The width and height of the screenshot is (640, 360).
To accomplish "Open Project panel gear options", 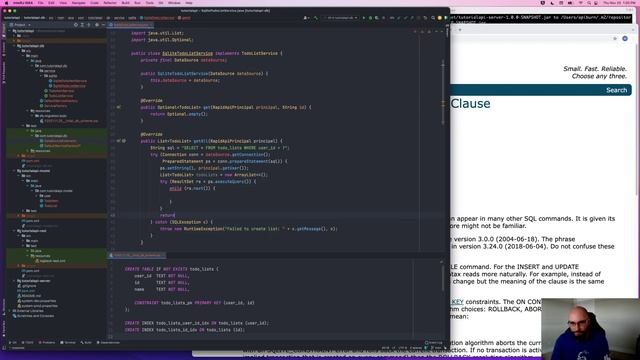I will [x=97, y=25].
